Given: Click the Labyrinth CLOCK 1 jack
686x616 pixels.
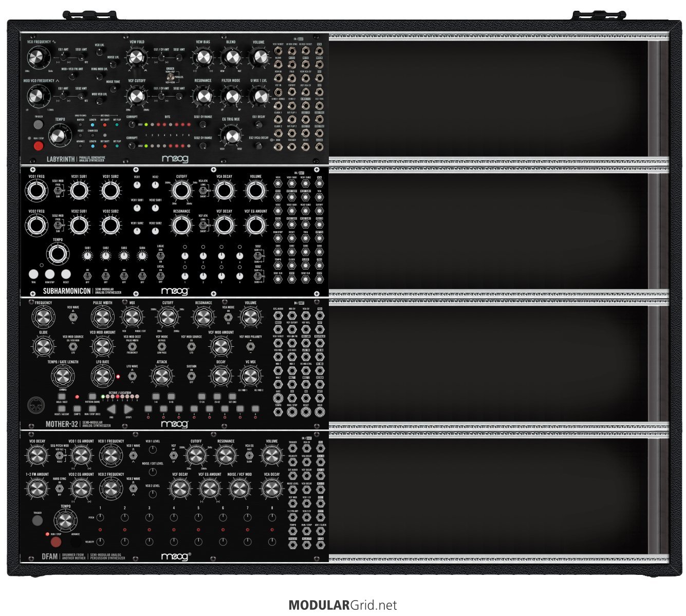Looking at the screenshot, I should [278, 119].
